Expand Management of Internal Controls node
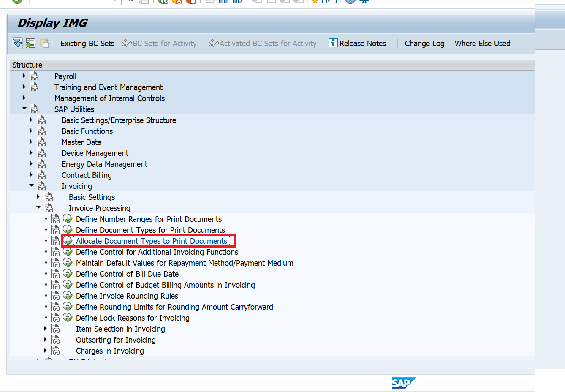The width and height of the screenshot is (565, 392). tap(24, 98)
